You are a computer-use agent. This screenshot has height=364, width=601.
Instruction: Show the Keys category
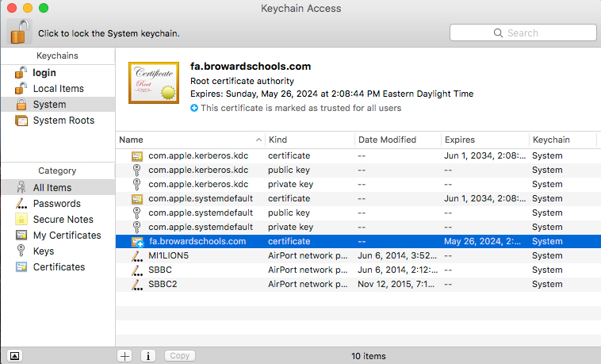point(58,251)
